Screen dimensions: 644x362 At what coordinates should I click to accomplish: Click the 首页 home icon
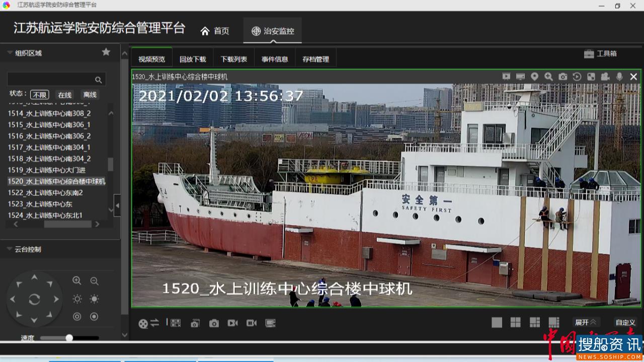[x=205, y=31]
